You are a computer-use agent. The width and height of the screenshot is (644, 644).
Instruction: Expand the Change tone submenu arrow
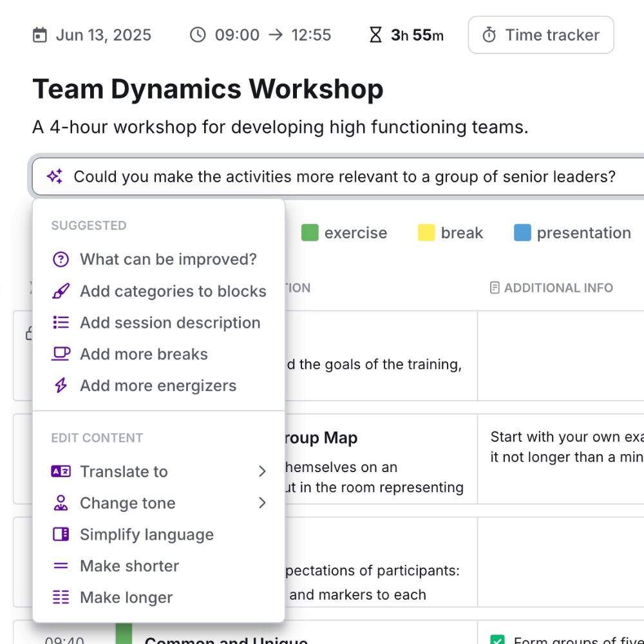[261, 503]
